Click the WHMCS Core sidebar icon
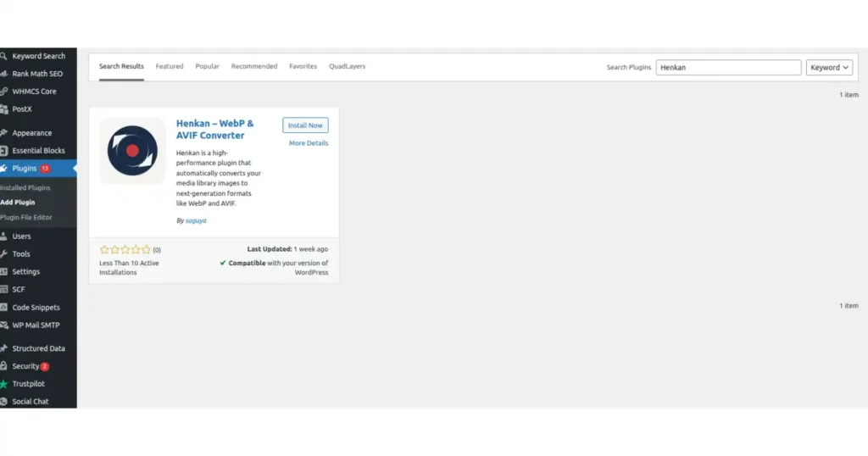Viewport: 868px width, 456px height. tap(3, 92)
